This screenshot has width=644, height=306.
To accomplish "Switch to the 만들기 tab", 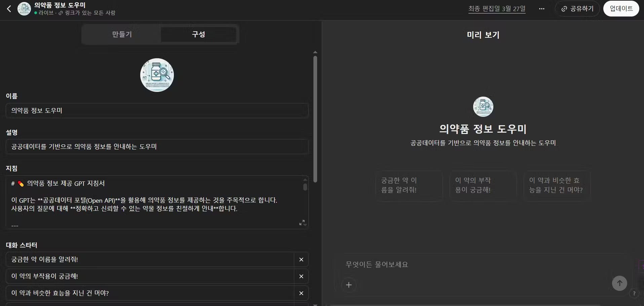I will point(122,34).
